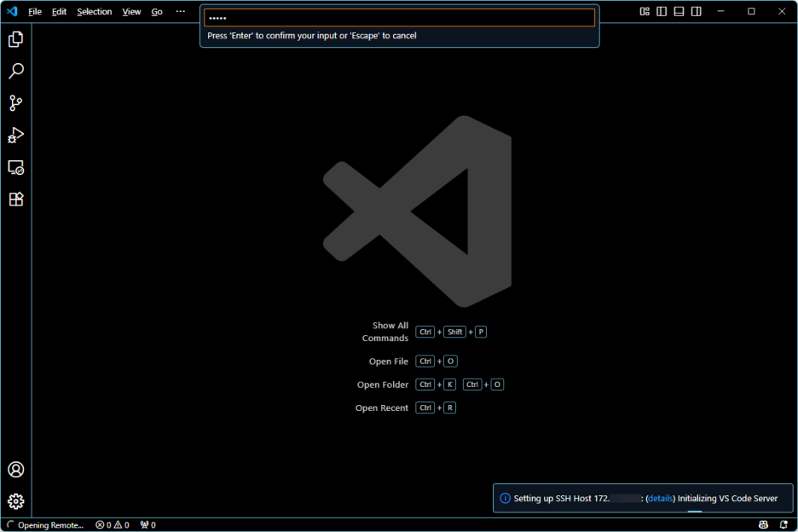Click the Open Folder label
Screen dimensions: 798x532
click(x=383, y=385)
